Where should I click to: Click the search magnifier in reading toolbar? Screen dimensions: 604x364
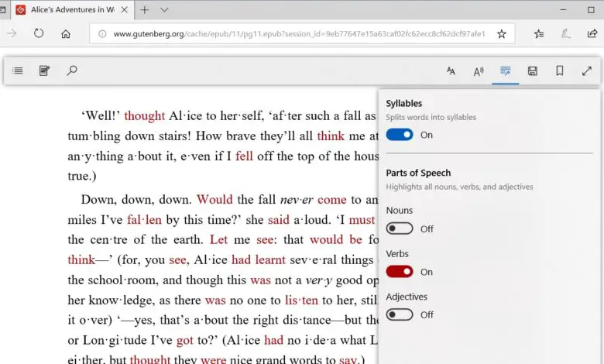coord(72,70)
